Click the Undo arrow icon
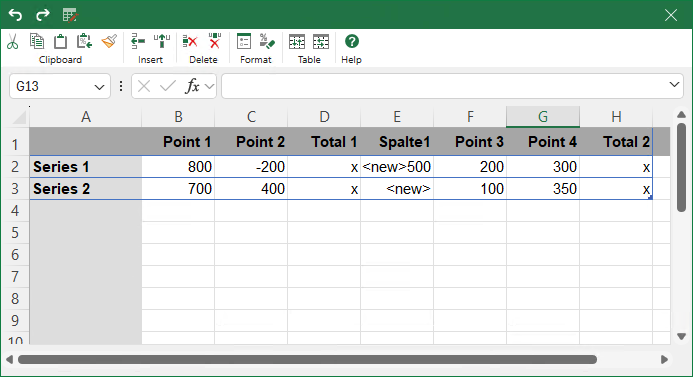693x377 pixels. [x=15, y=15]
